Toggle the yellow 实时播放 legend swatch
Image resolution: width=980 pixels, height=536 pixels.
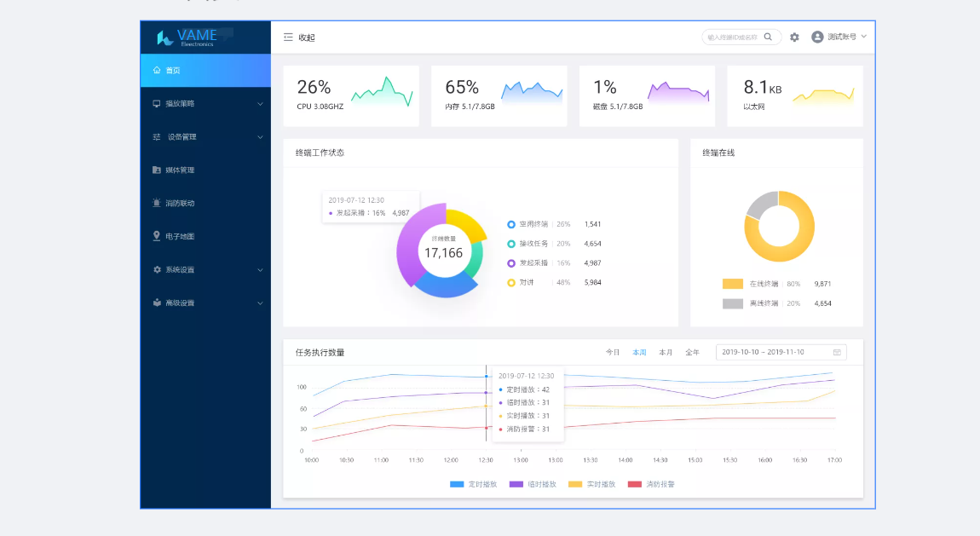coord(575,484)
